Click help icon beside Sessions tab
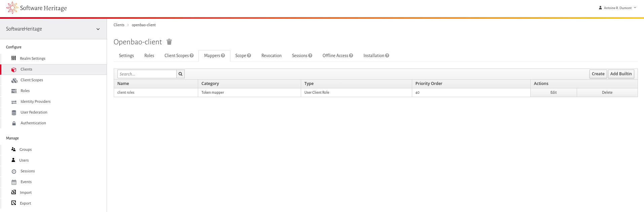This screenshot has height=212, width=644. click(x=310, y=55)
